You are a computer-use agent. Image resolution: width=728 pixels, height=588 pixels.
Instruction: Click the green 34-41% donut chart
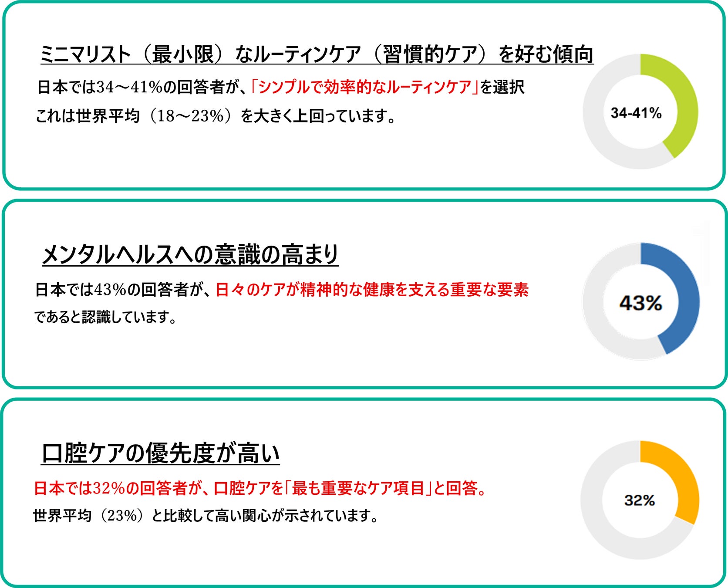pyautogui.click(x=640, y=112)
